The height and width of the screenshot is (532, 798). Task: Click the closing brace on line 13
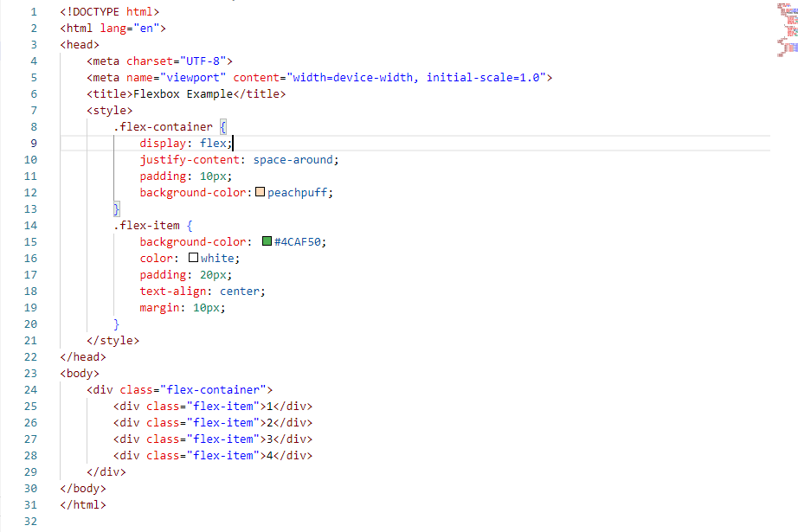(x=117, y=209)
